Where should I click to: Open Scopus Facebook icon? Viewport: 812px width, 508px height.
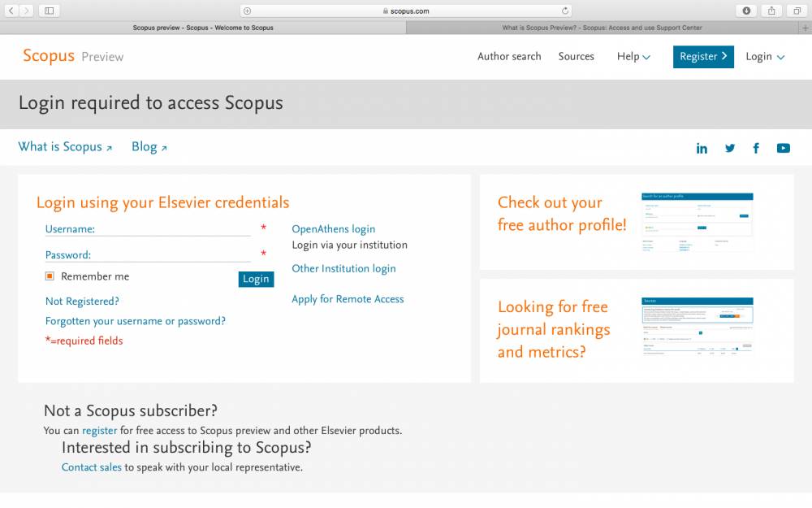click(x=756, y=149)
